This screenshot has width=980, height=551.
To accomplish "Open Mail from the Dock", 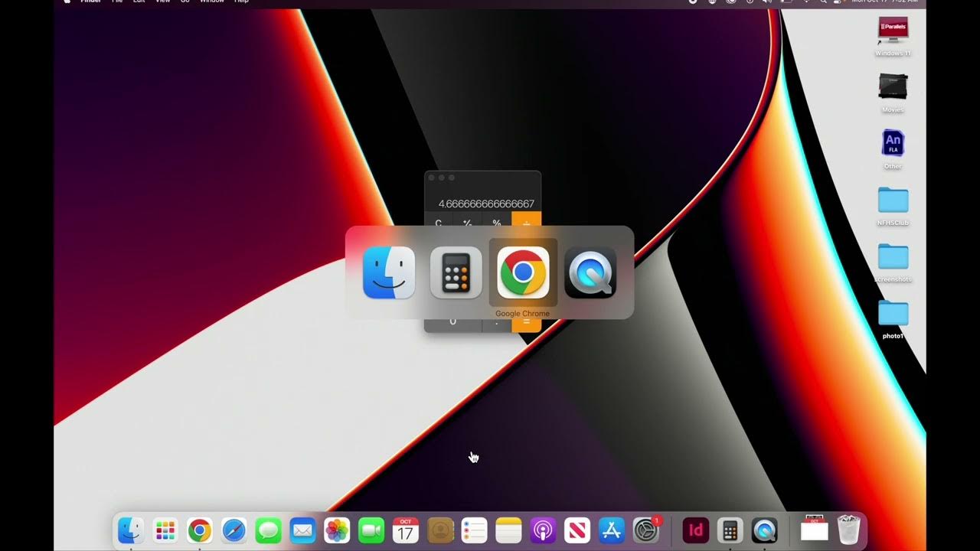I will [x=302, y=530].
